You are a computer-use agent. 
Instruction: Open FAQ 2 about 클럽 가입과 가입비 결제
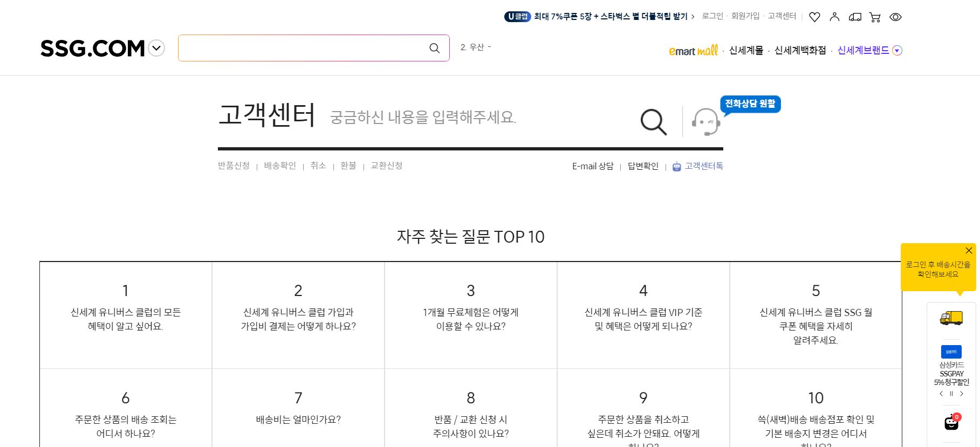[298, 315]
